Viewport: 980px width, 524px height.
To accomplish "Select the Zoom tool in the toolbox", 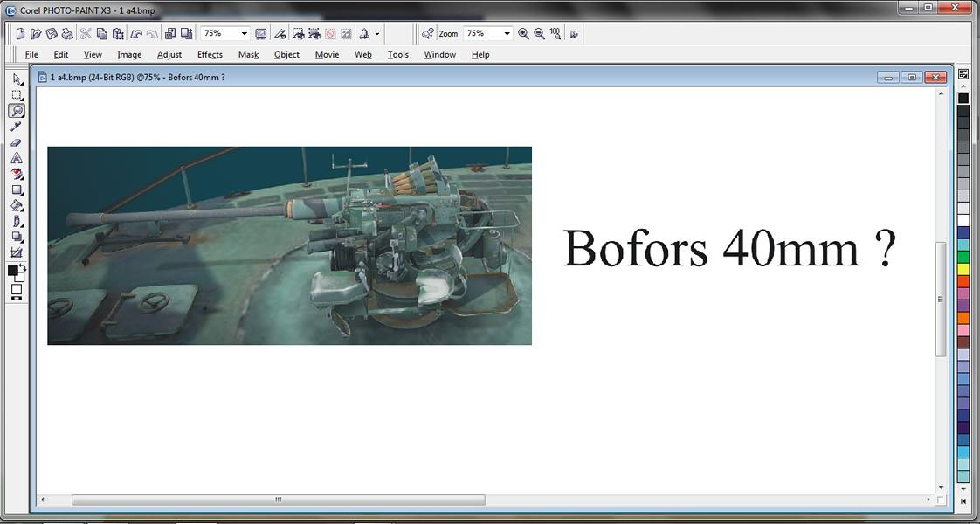I will click(x=16, y=110).
